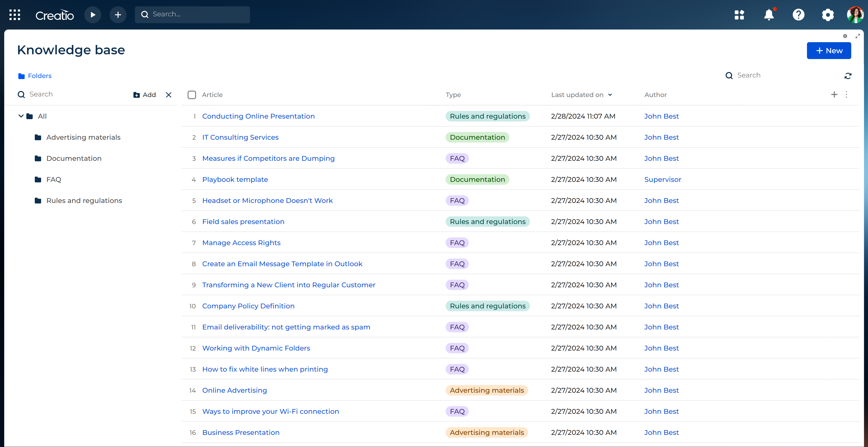
Task: View Supervisor's author profile
Action: click(662, 179)
